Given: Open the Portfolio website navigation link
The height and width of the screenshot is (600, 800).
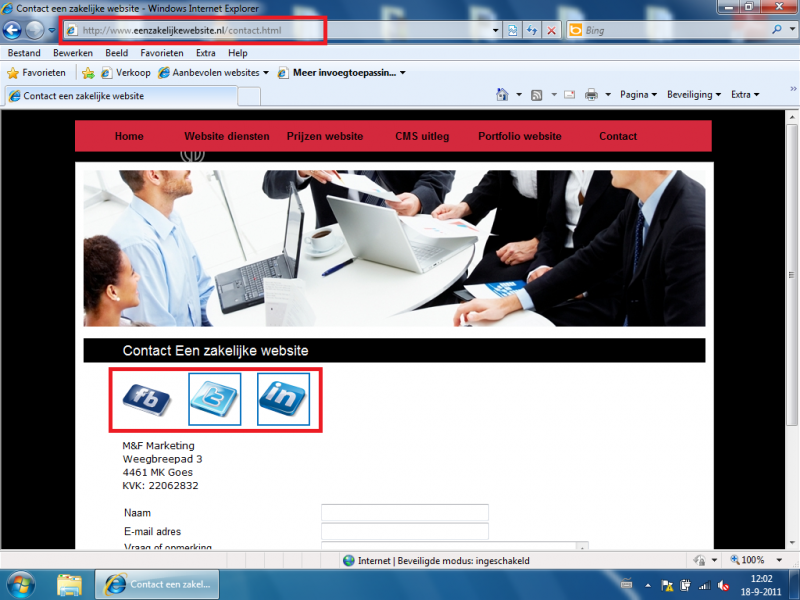Looking at the screenshot, I should (520, 136).
